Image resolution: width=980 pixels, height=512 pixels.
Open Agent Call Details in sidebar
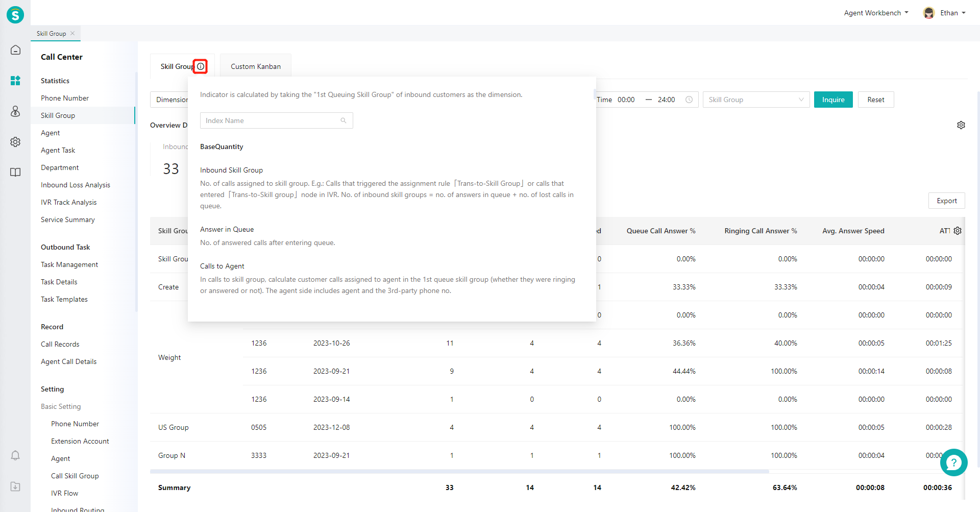[68, 361]
